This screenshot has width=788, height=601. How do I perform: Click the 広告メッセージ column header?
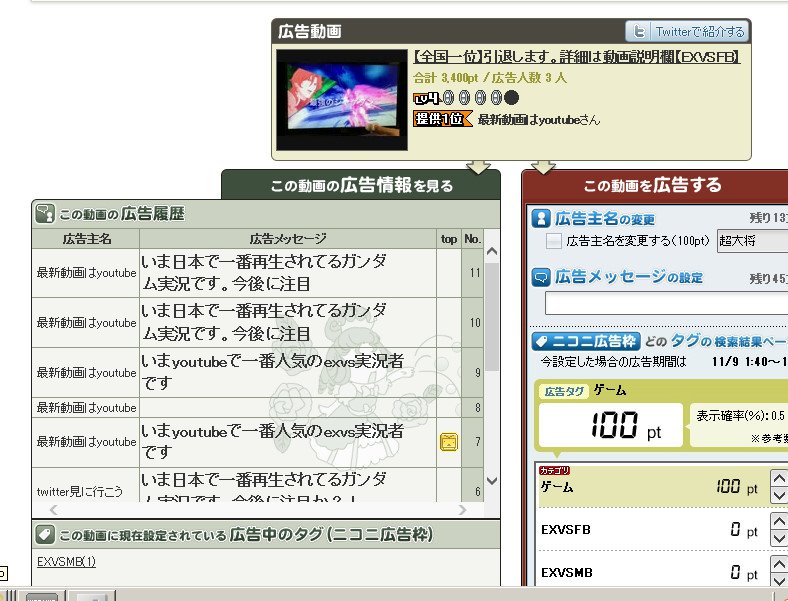click(x=288, y=239)
